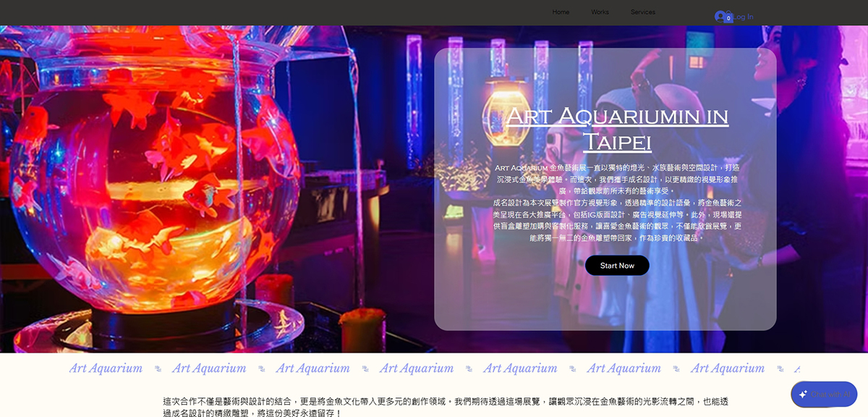Click the paragraph text below the marquee

point(445,407)
